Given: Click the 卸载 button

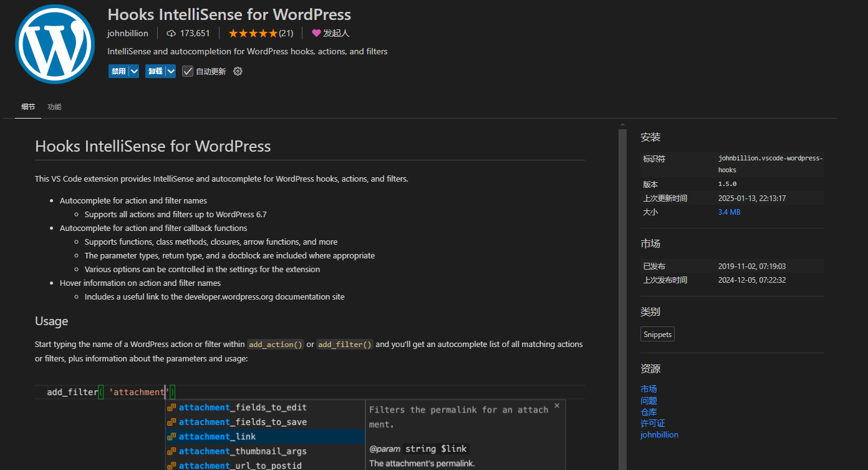Looking at the screenshot, I should pyautogui.click(x=155, y=71).
